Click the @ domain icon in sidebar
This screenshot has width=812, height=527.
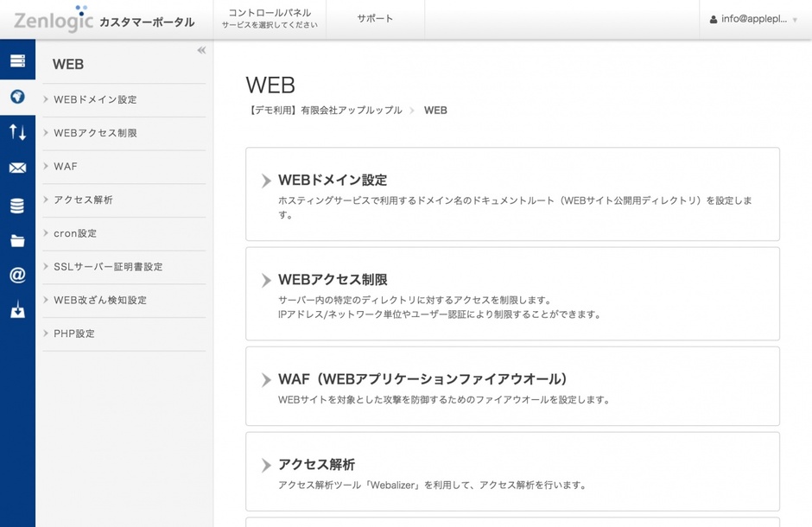17,276
